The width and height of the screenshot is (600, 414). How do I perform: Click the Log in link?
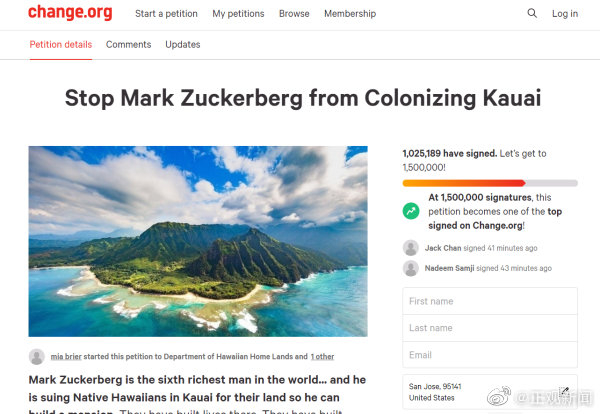[565, 14]
